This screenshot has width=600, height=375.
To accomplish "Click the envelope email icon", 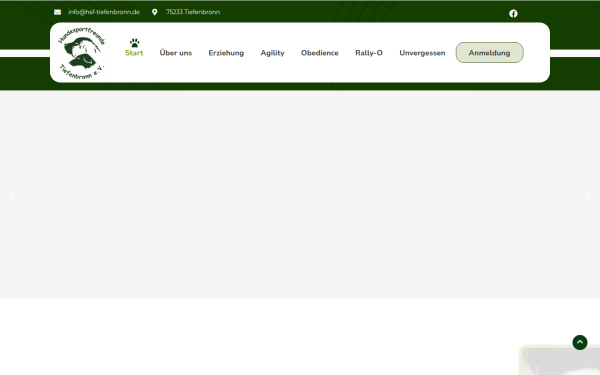I will pos(57,12).
